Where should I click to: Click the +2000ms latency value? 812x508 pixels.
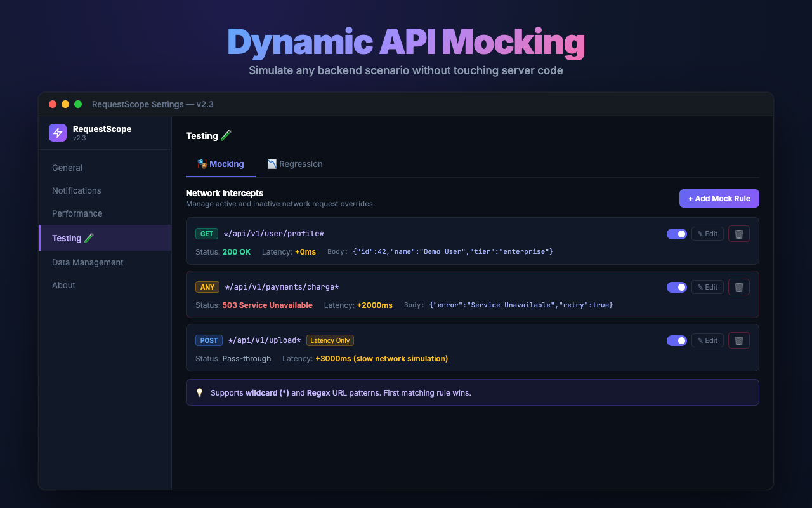(x=374, y=305)
